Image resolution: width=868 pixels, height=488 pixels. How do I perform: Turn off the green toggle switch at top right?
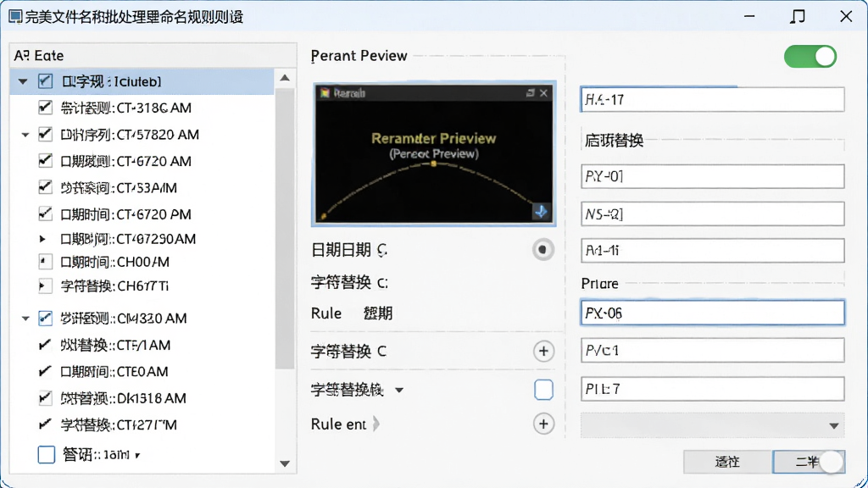[810, 57]
